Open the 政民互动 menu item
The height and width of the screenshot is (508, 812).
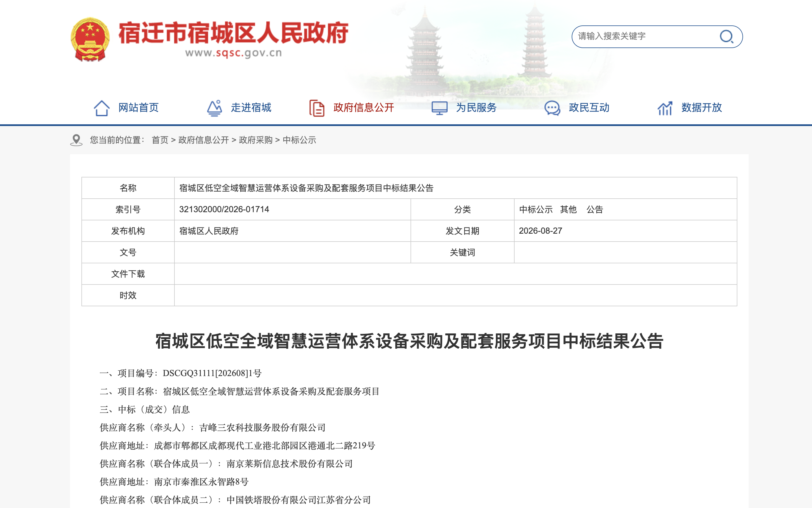pos(589,108)
